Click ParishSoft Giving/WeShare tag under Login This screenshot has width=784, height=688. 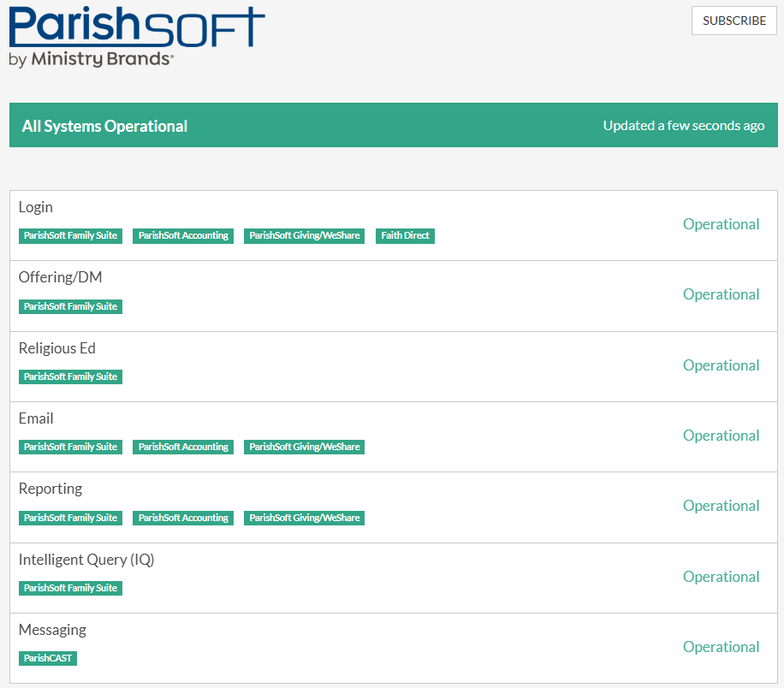(x=304, y=235)
